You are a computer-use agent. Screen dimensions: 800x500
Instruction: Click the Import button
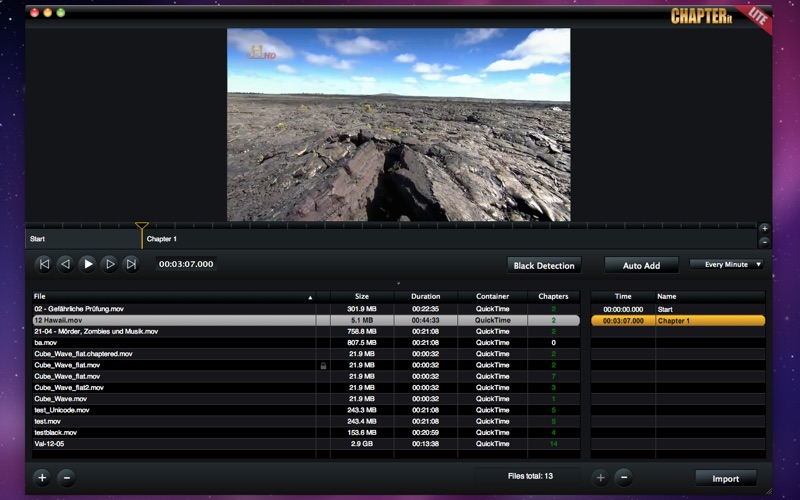coord(726,479)
